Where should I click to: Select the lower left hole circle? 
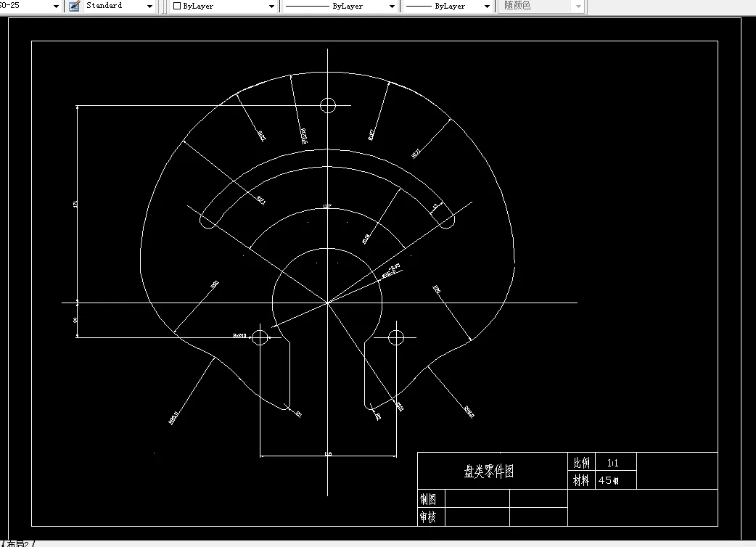pos(260,337)
